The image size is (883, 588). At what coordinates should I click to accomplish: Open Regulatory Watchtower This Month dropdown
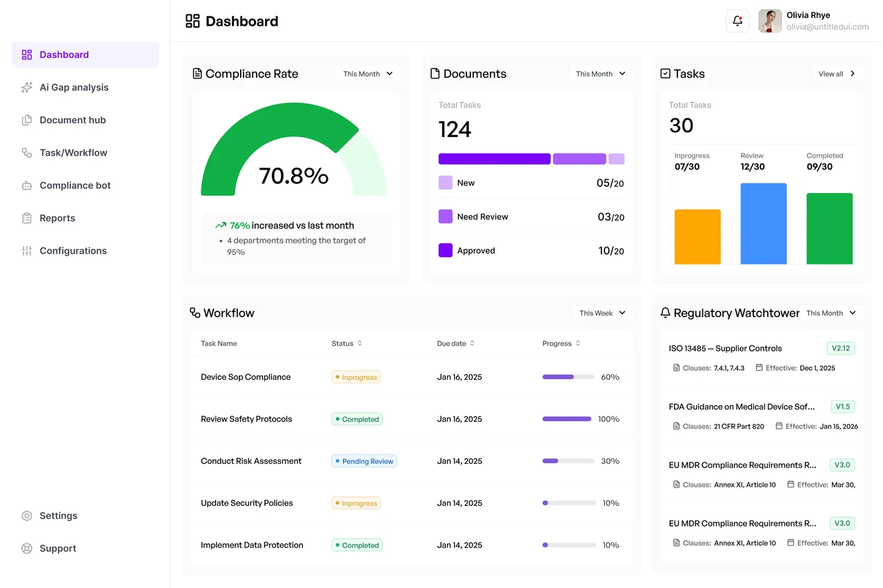[831, 313]
